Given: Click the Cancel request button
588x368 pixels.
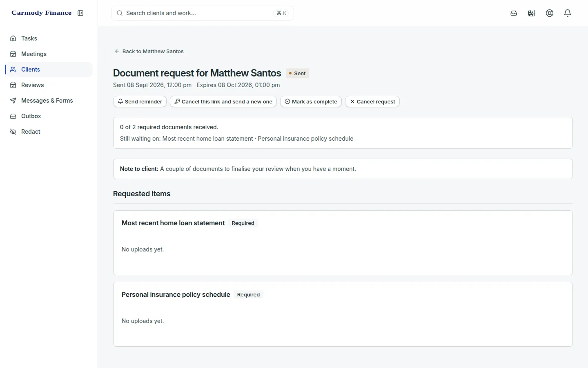Looking at the screenshot, I should [372, 101].
